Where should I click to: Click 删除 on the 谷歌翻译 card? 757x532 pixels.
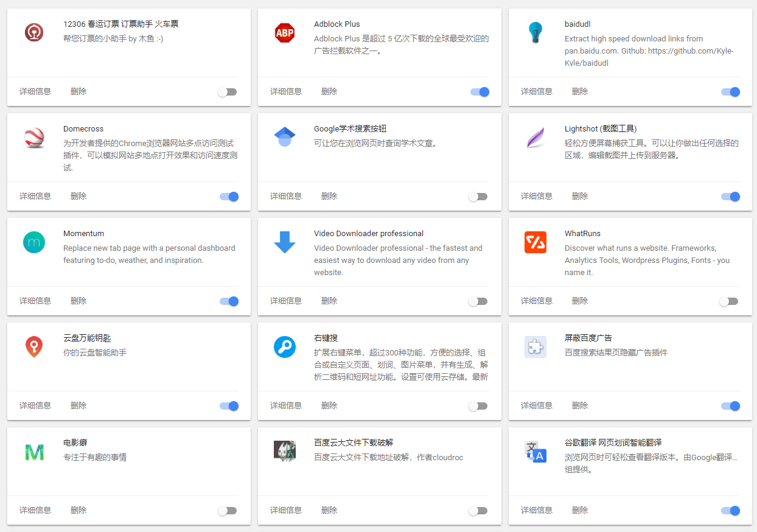pyautogui.click(x=580, y=510)
